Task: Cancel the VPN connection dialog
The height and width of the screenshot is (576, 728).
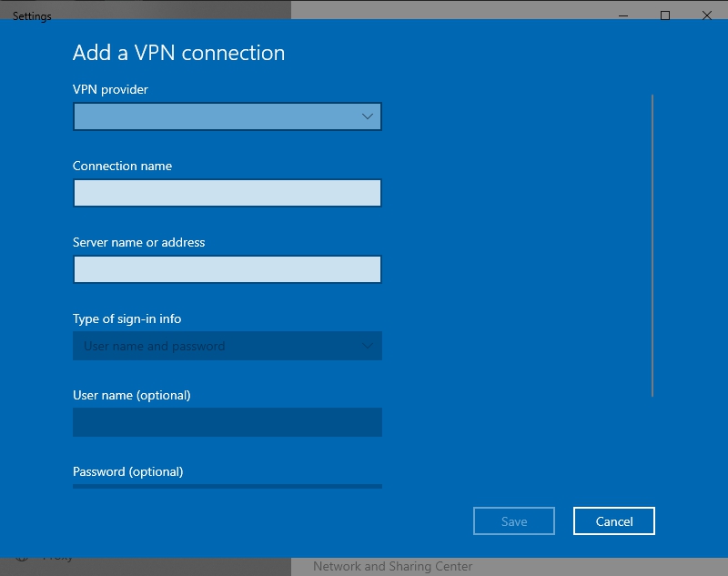Action: (613, 521)
